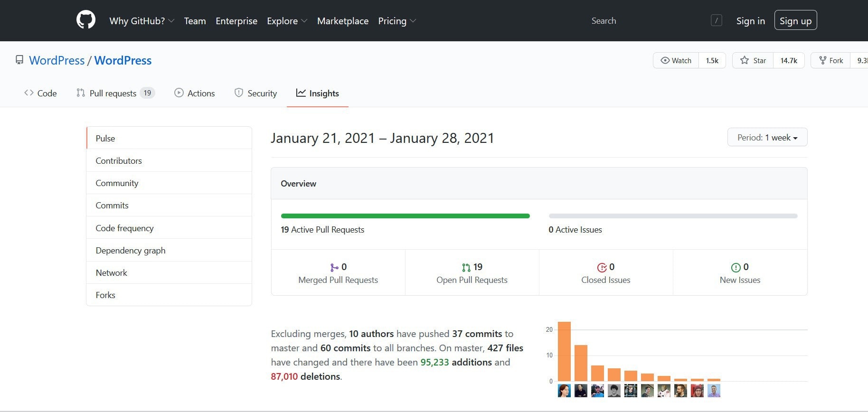Open the second contributor avatar in chart
This screenshot has height=412, width=868.
(x=581, y=391)
